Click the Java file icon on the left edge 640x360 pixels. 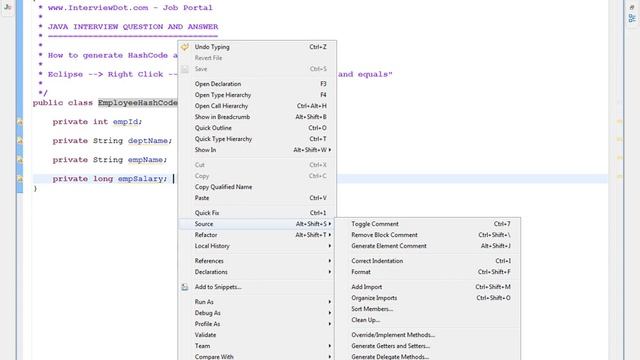[x=7, y=7]
